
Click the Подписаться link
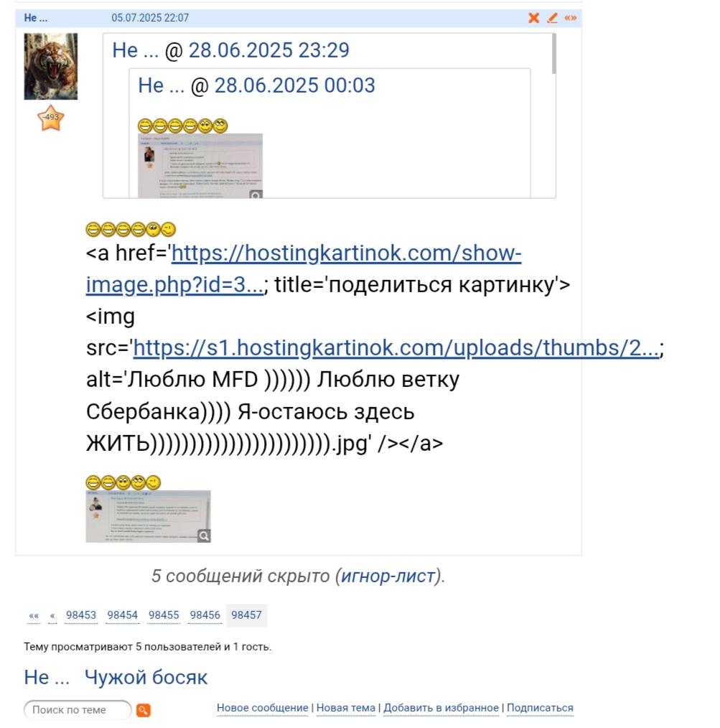[540, 708]
